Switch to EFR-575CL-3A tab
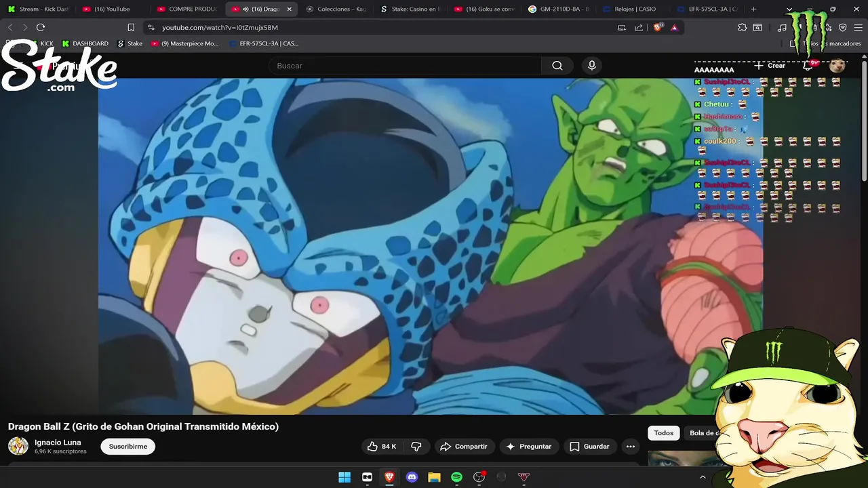This screenshot has height=488, width=868. pyautogui.click(x=709, y=9)
